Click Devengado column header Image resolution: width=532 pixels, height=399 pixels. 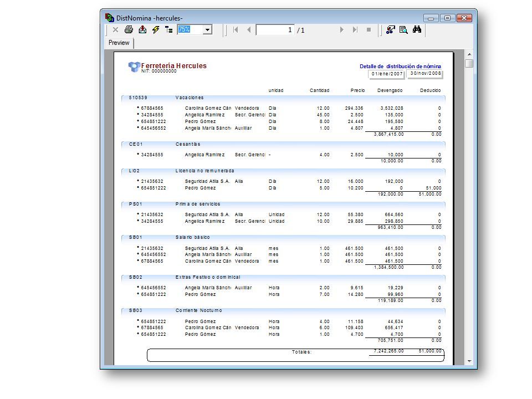point(390,90)
